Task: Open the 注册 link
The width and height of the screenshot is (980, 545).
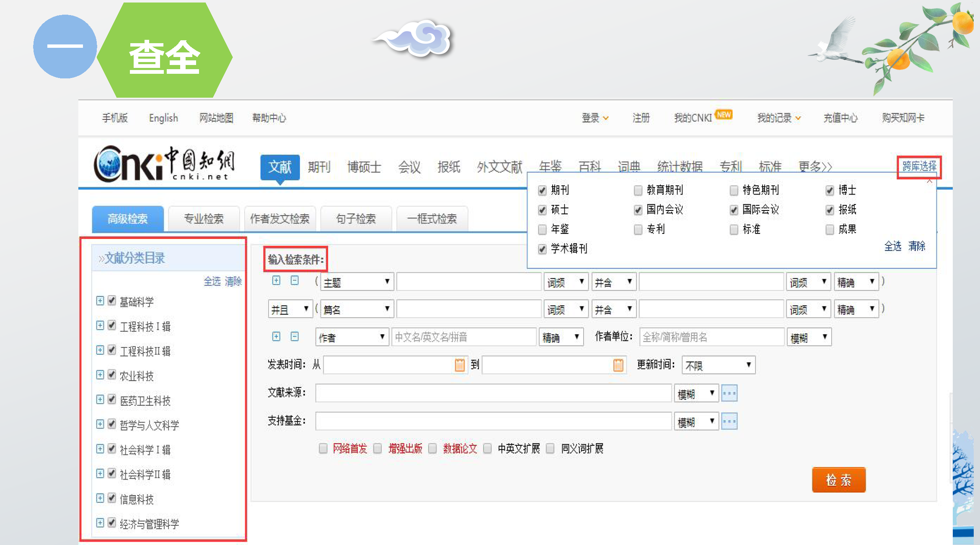Action: tap(641, 118)
